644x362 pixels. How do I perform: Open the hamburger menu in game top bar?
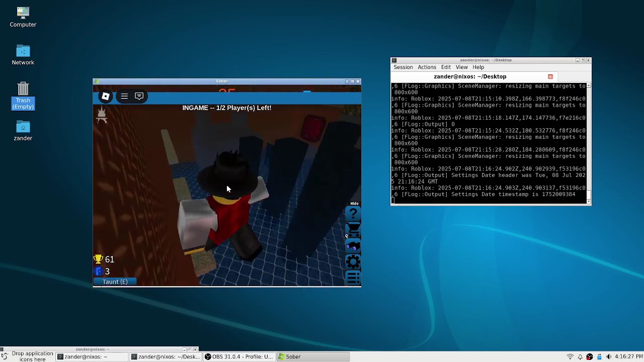124,96
